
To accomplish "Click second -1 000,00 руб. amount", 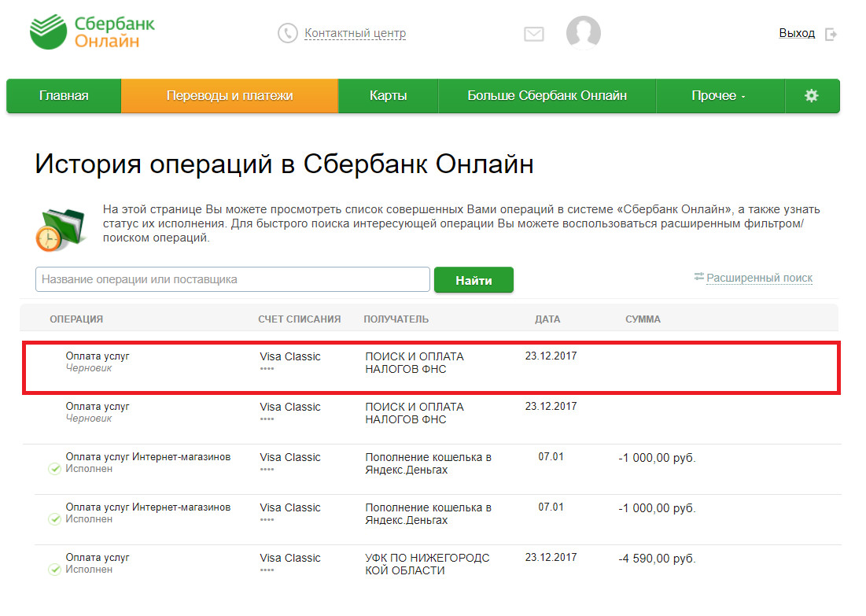I will (x=658, y=508).
